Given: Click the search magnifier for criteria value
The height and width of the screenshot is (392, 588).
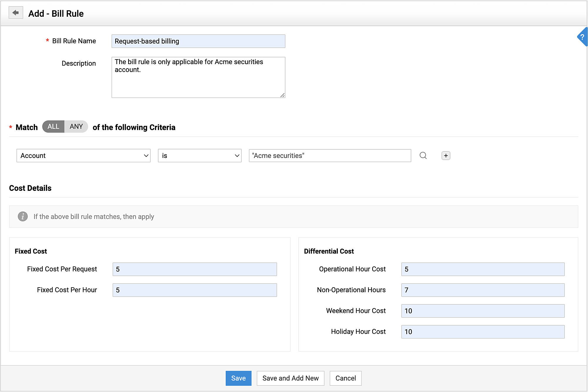Looking at the screenshot, I should coord(423,156).
